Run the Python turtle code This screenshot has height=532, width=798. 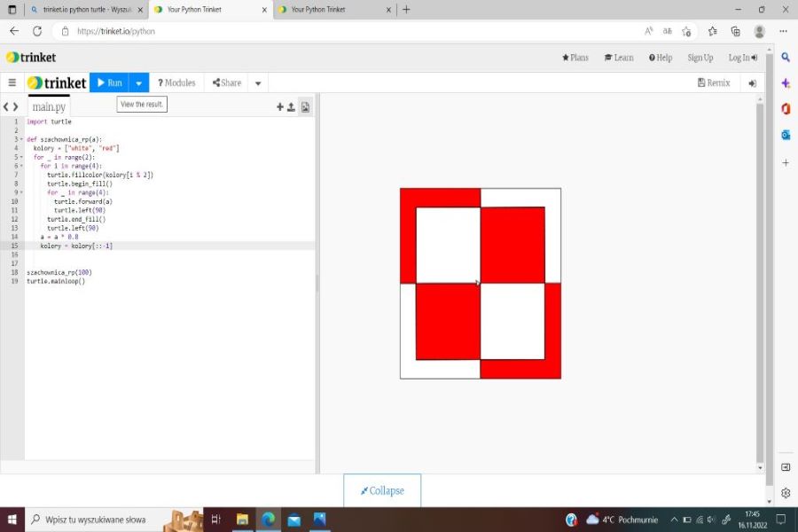click(x=108, y=82)
